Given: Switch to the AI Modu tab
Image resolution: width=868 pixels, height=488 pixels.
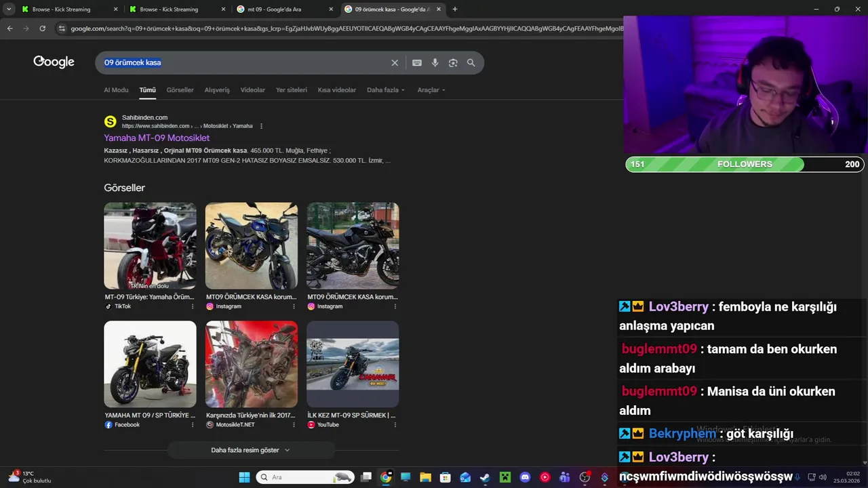Looking at the screenshot, I should [116, 90].
